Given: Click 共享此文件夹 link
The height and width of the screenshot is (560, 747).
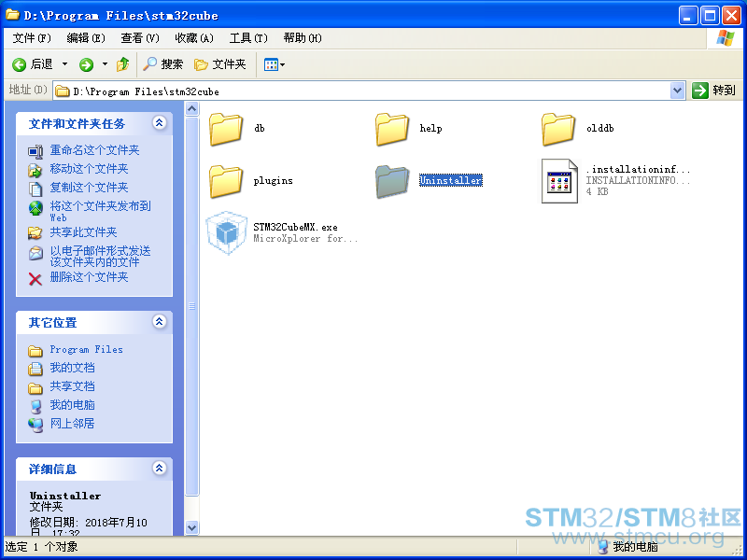Looking at the screenshot, I should pyautogui.click(x=83, y=232).
